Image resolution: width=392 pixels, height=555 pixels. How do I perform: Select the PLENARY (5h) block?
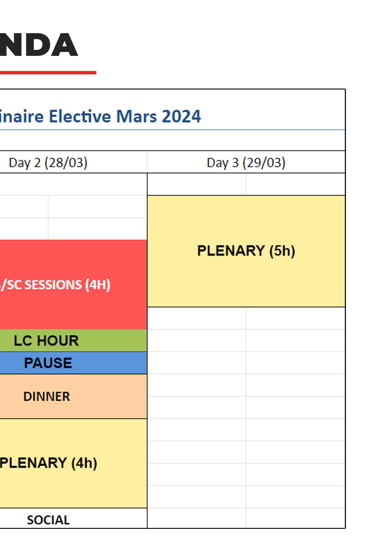(x=246, y=251)
